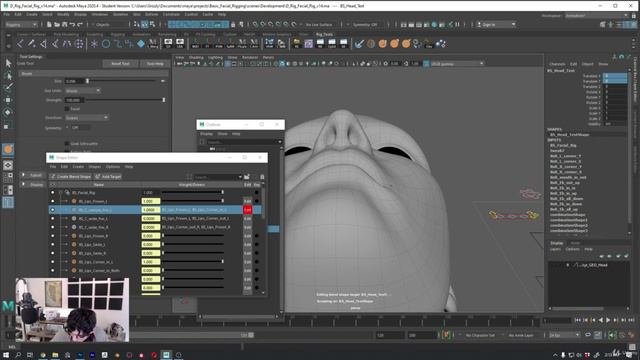Go to the end of playback range
640x360 pixels.
tap(631, 320)
